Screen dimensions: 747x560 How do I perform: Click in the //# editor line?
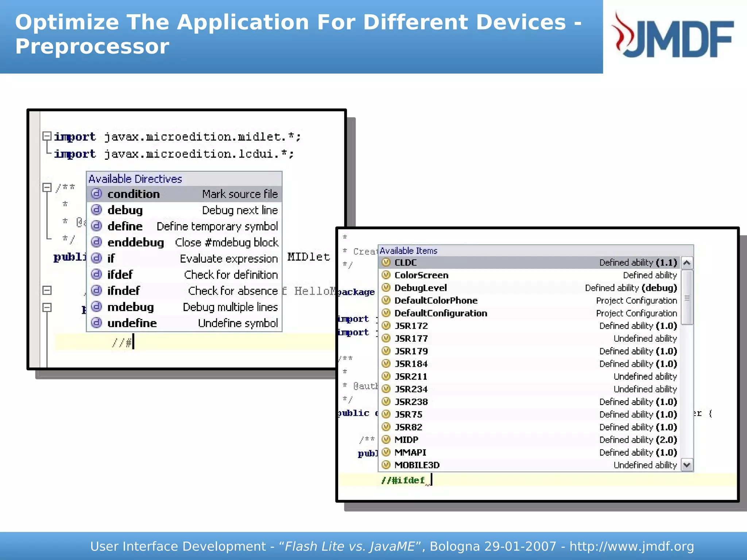(195, 342)
